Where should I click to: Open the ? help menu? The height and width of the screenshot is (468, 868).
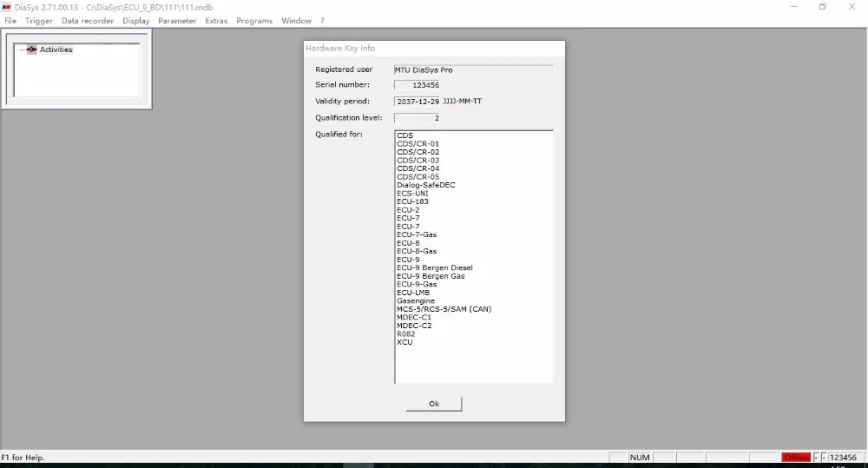coord(322,21)
